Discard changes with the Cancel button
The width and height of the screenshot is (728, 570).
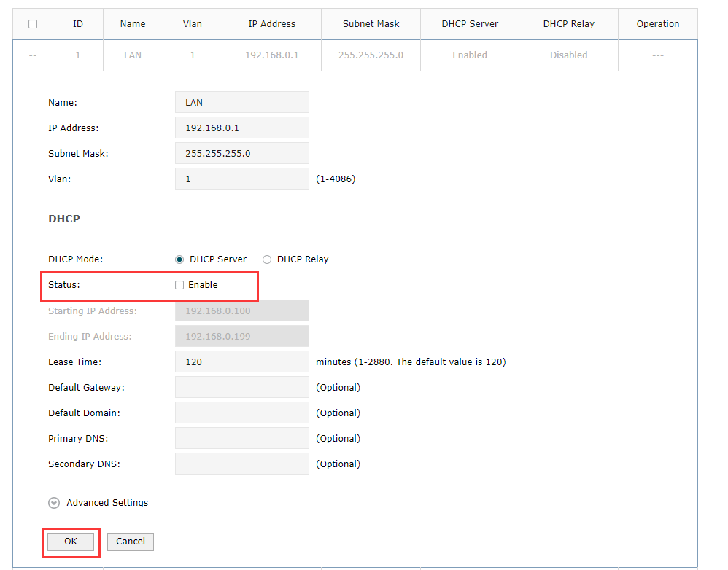pyautogui.click(x=131, y=542)
